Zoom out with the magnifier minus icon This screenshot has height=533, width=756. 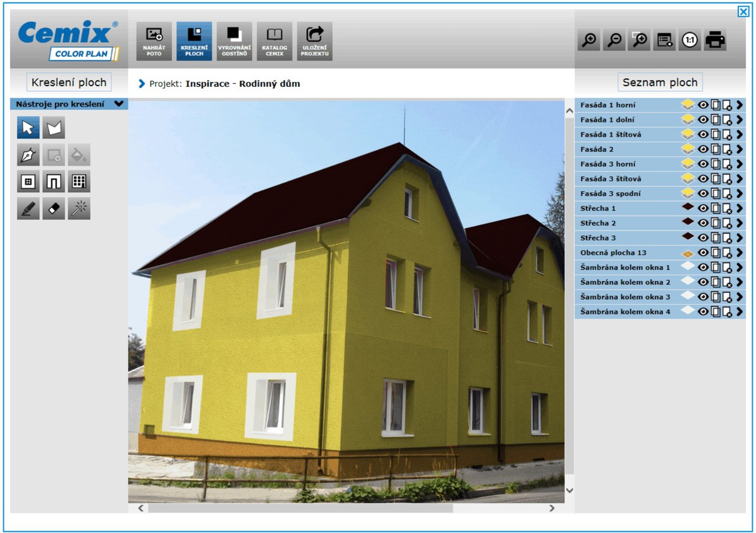pyautogui.click(x=614, y=40)
